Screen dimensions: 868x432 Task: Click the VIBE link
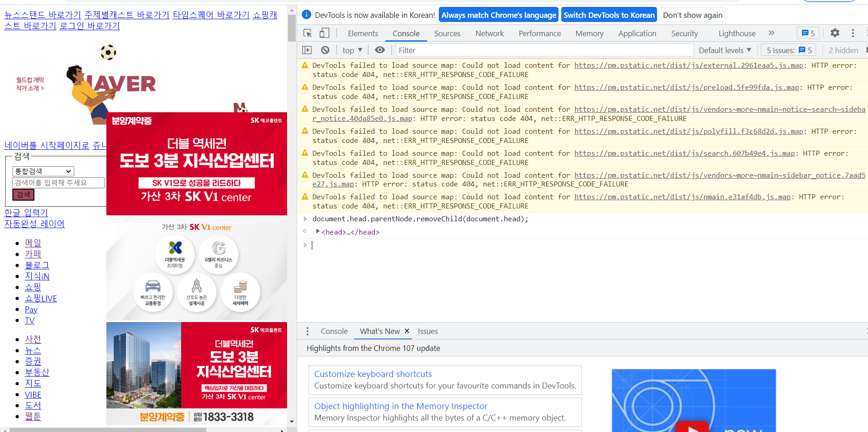(x=33, y=394)
